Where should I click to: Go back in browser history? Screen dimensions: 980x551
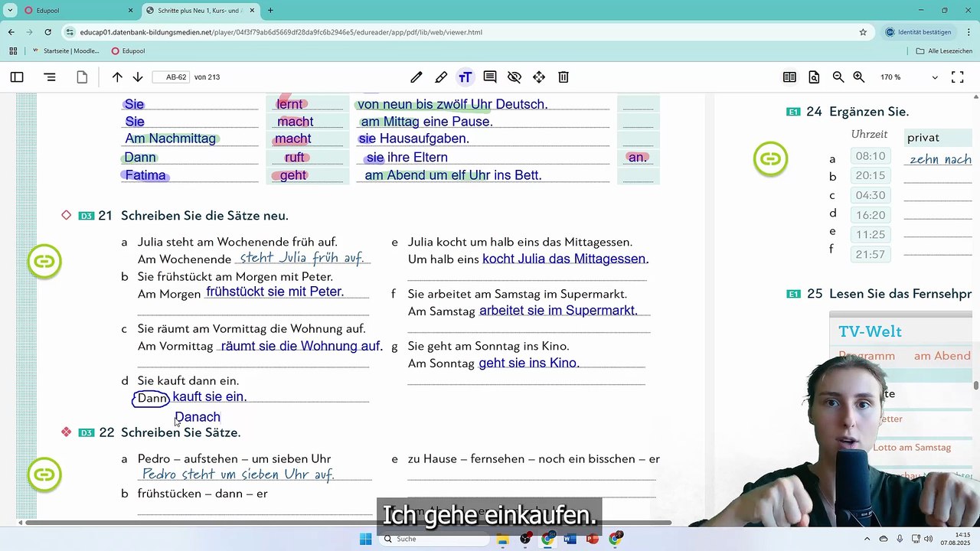11,32
